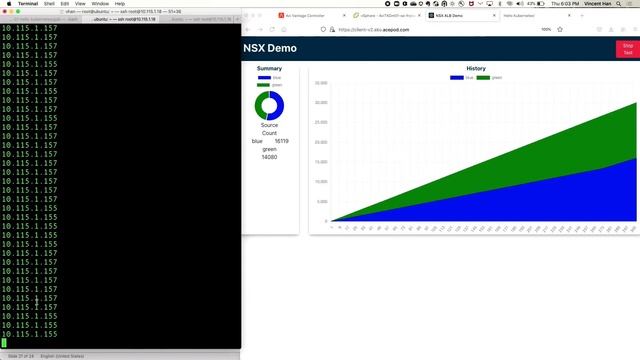Click the volume icon in menu bar
The width and height of the screenshot is (640, 360).
pos(520,4)
